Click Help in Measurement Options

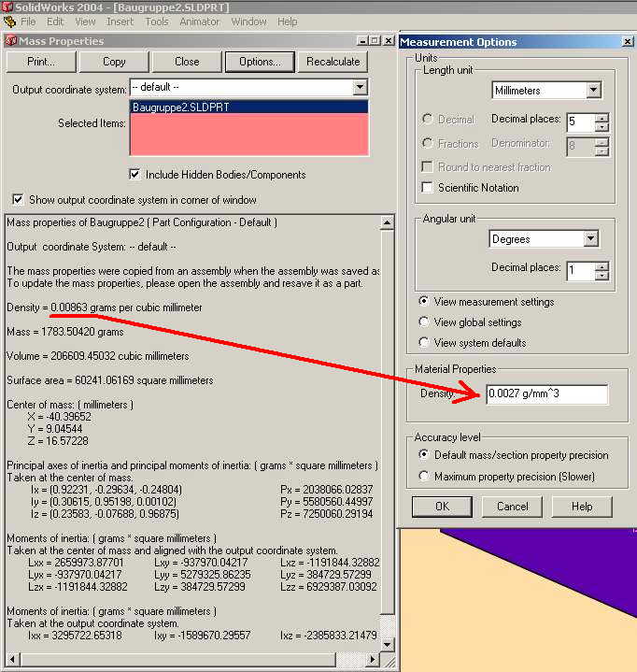582,507
